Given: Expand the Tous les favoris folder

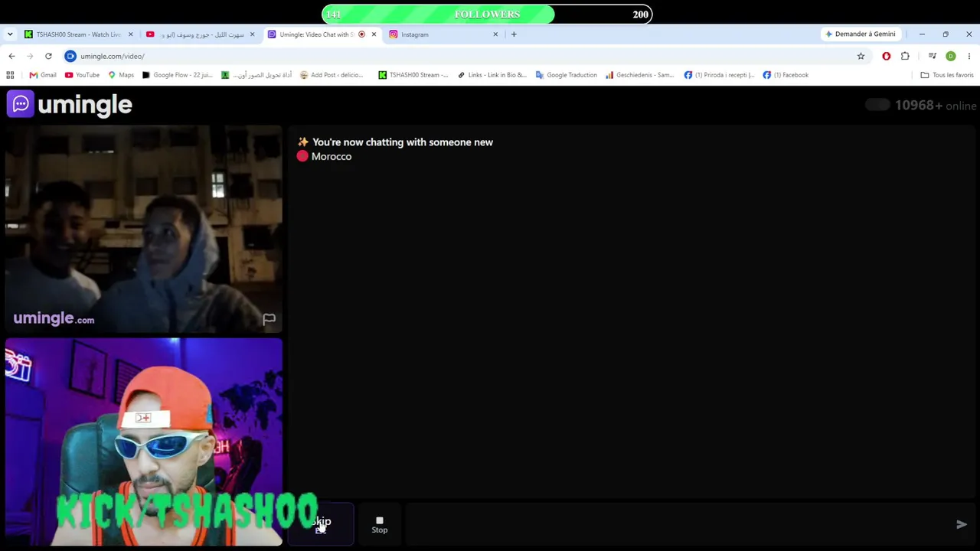Looking at the screenshot, I should coord(947,75).
